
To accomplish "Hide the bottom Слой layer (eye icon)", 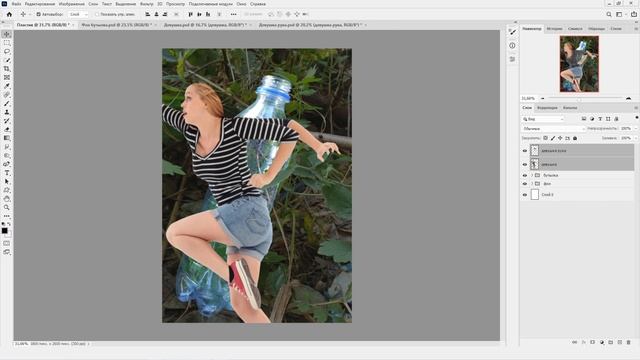I will (x=525, y=195).
